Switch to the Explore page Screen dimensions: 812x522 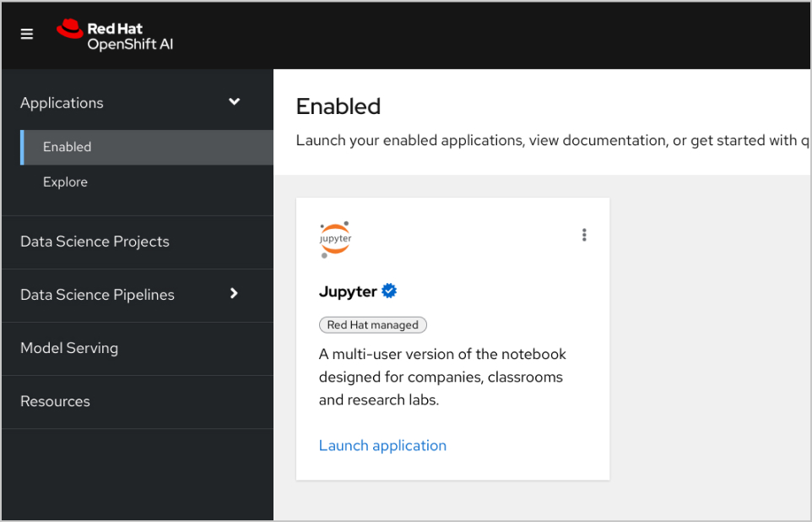pyautogui.click(x=65, y=182)
